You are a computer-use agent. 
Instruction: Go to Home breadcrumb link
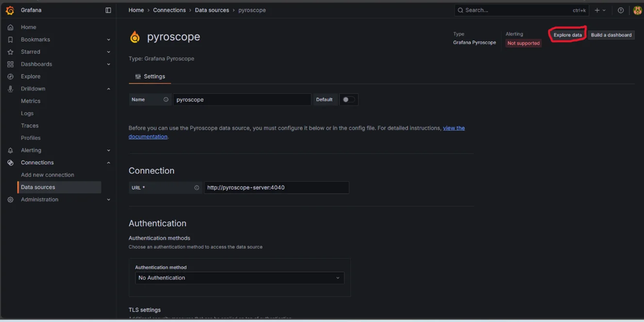tap(136, 10)
